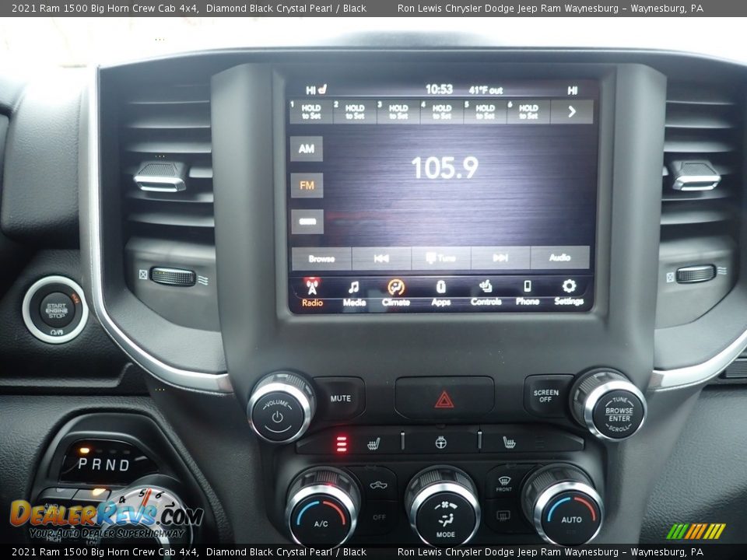The height and width of the screenshot is (560, 747).
Task: Select the satellite band below FM
Action: click(x=307, y=222)
